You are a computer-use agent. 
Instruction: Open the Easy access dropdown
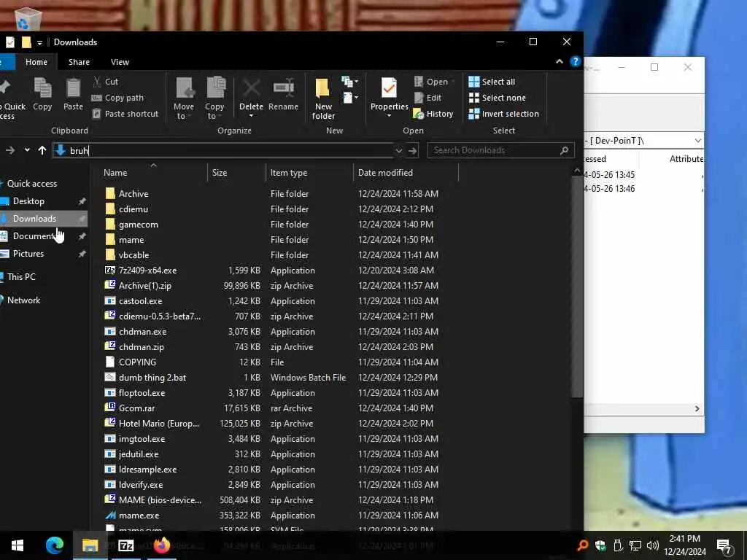(x=350, y=98)
